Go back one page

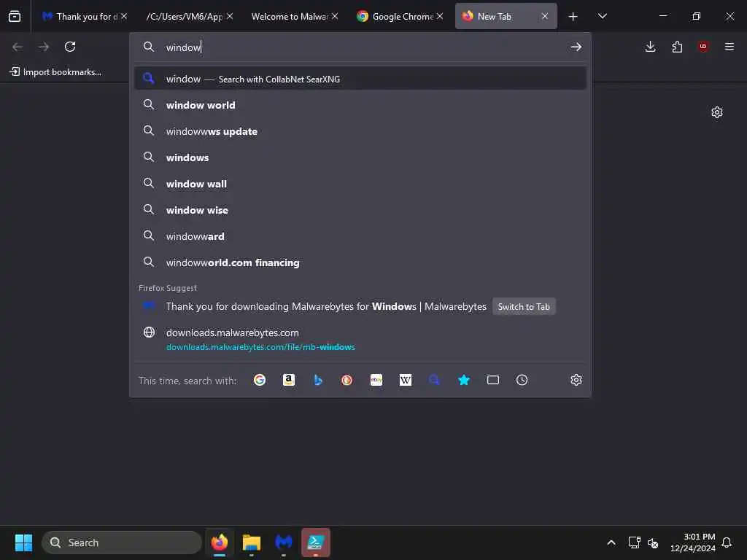click(18, 47)
